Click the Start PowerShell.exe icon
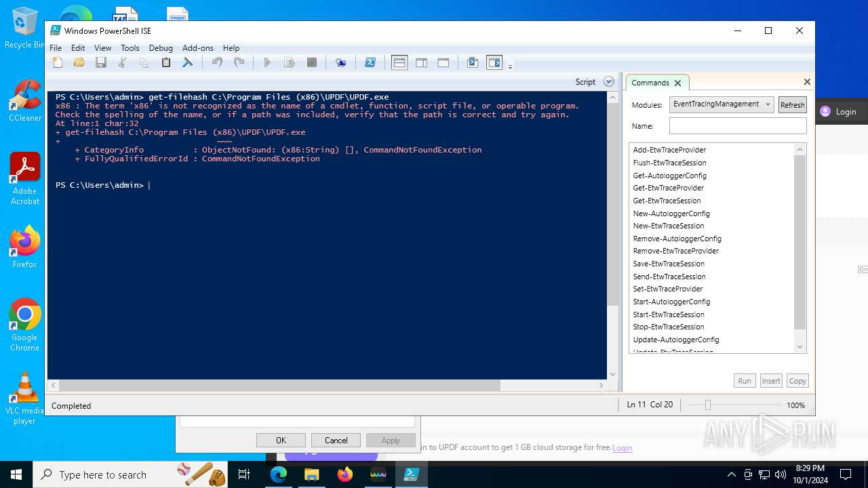868x488 pixels. [x=370, y=62]
